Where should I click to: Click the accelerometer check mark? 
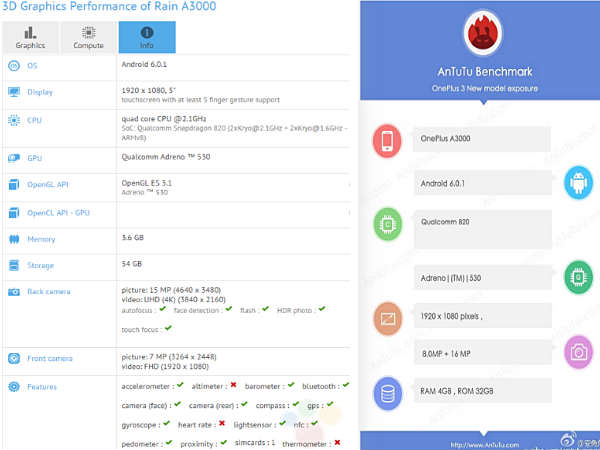click(x=180, y=385)
